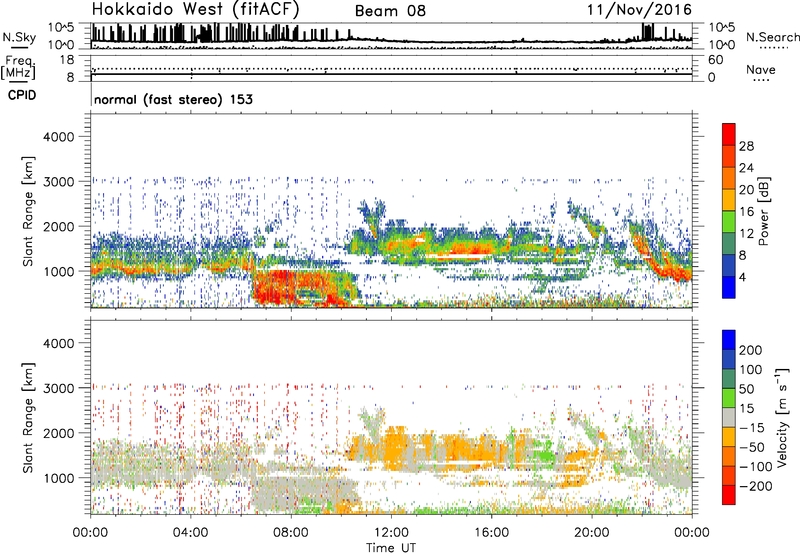Select the light green 15–50 Velocity colorbar segment
The image size is (800, 554).
729,398
